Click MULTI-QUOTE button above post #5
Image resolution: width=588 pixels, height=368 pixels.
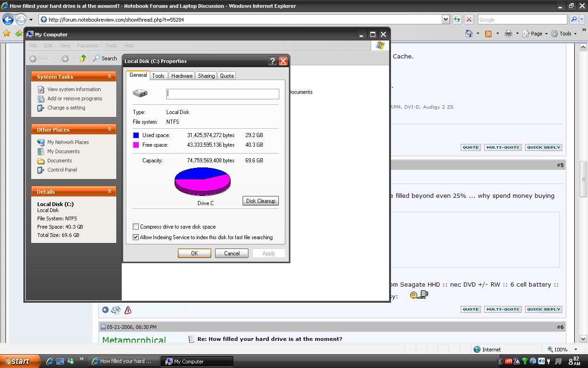pos(503,147)
